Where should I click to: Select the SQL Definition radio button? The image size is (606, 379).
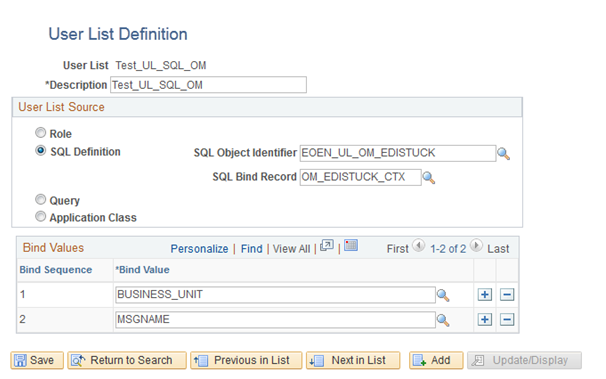click(40, 150)
